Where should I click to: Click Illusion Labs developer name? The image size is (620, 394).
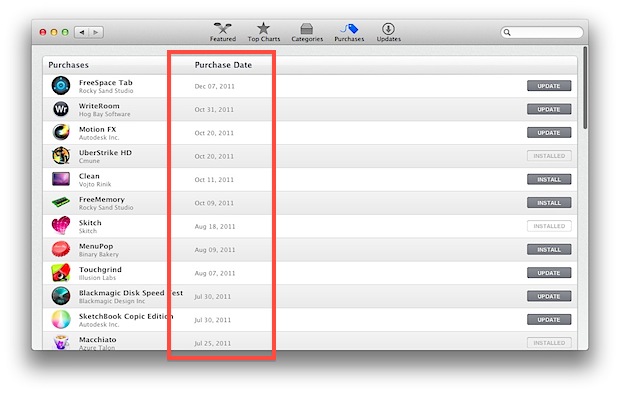tap(97, 278)
